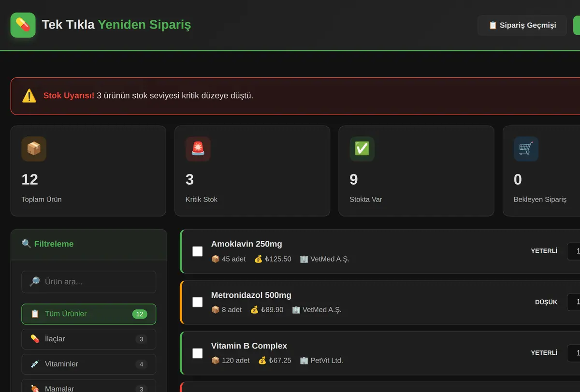The width and height of the screenshot is (580, 392).
Task: Click the box icon beside 120 adet
Action: 216,361
